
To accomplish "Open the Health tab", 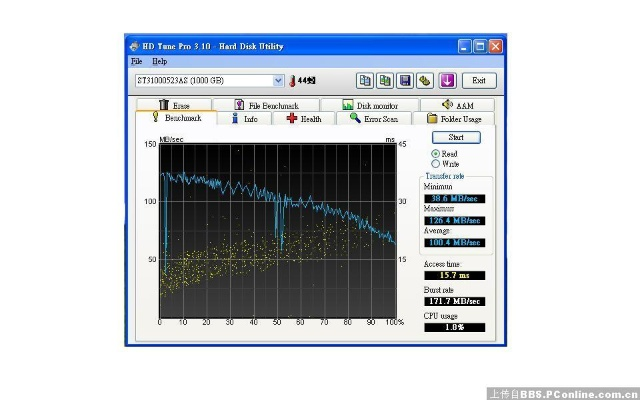I will coord(303,118).
